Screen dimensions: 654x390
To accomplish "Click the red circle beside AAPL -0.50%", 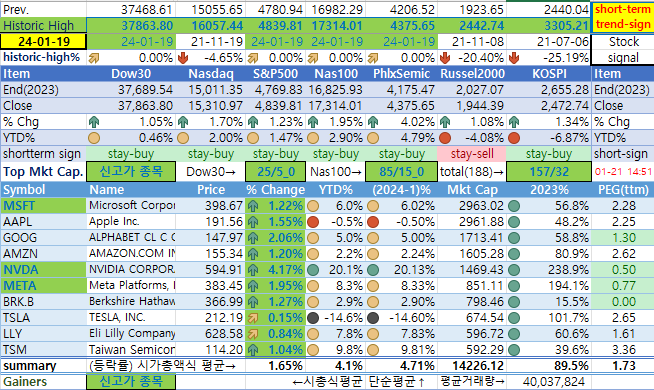I will tap(373, 222).
